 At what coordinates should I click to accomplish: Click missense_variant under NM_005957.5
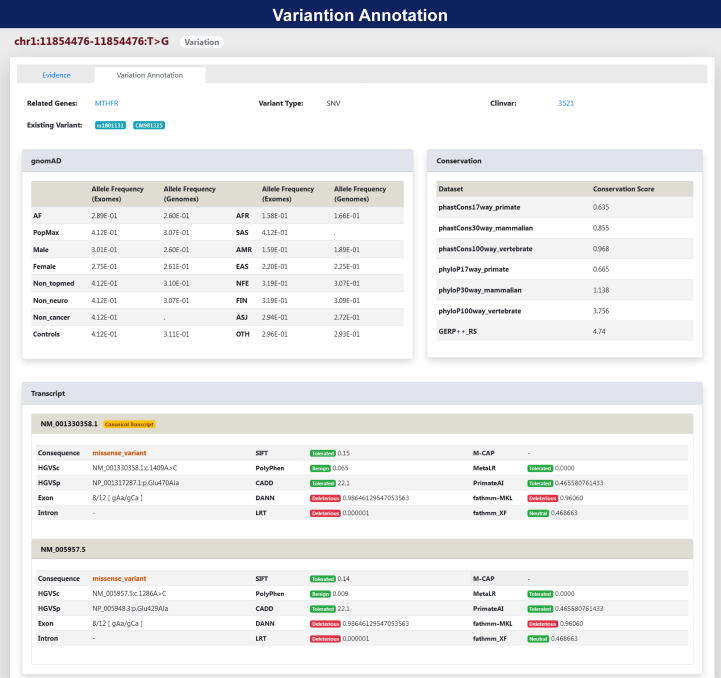click(119, 579)
